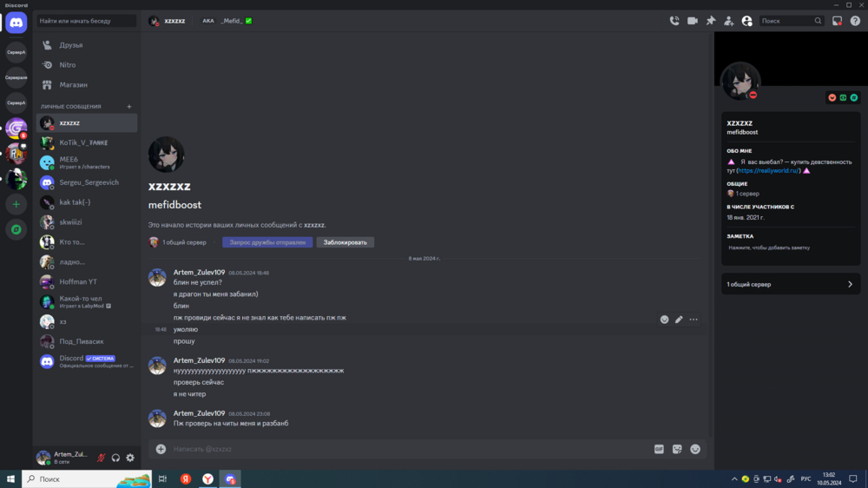Open the inbox icon in header
Image resolution: width=868 pixels, height=488 pixels.
837,21
